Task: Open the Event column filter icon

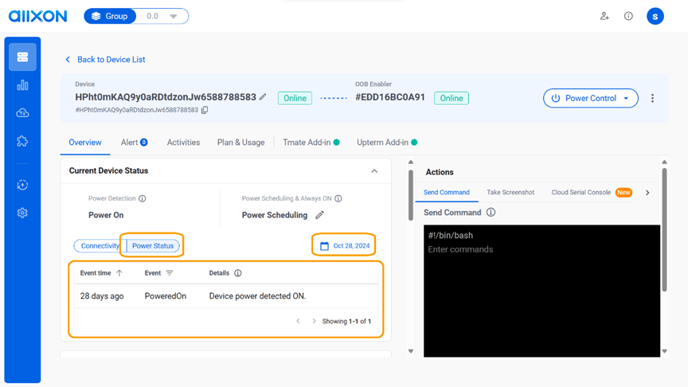Action: (x=170, y=273)
